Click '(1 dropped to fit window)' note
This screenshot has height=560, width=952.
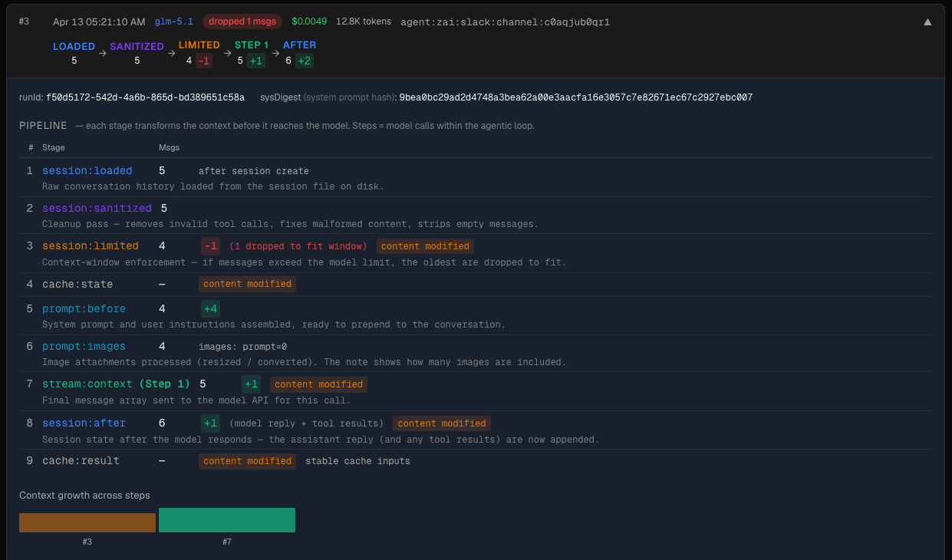coord(298,246)
